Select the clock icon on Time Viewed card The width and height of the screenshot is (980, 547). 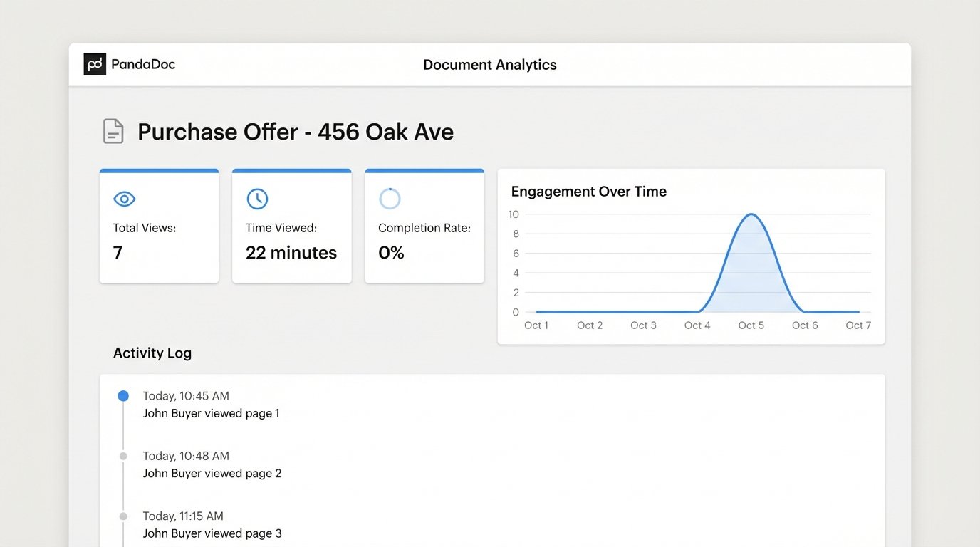(257, 199)
